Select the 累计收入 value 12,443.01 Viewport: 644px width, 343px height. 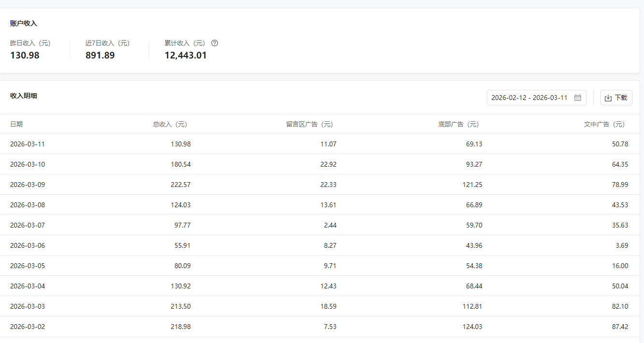click(x=186, y=55)
